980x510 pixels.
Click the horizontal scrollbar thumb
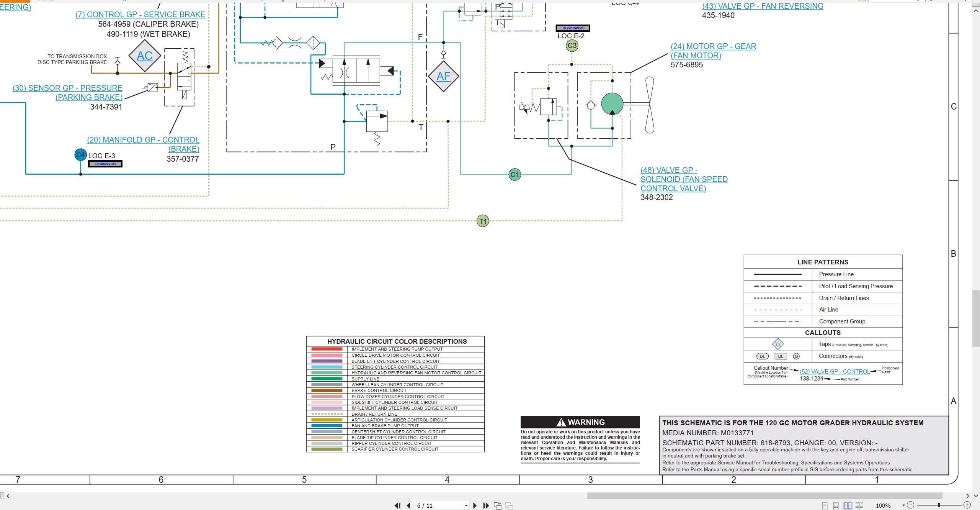pyautogui.click(x=764, y=495)
